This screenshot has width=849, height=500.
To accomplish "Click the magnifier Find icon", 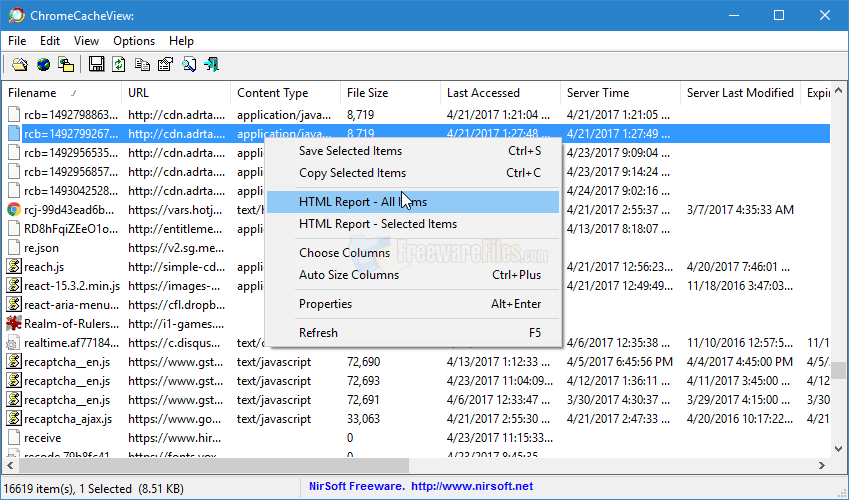I will [188, 64].
